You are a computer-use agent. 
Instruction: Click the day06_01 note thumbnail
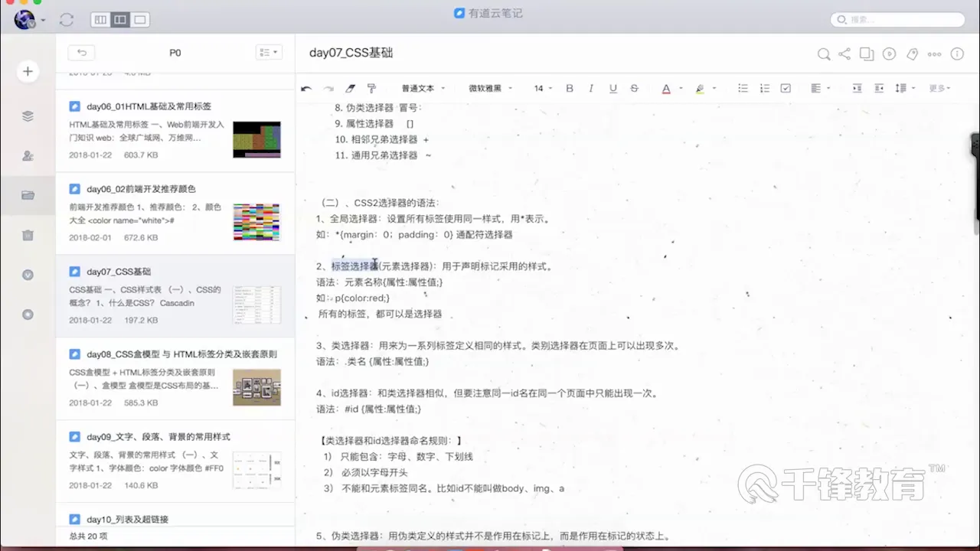tap(256, 139)
